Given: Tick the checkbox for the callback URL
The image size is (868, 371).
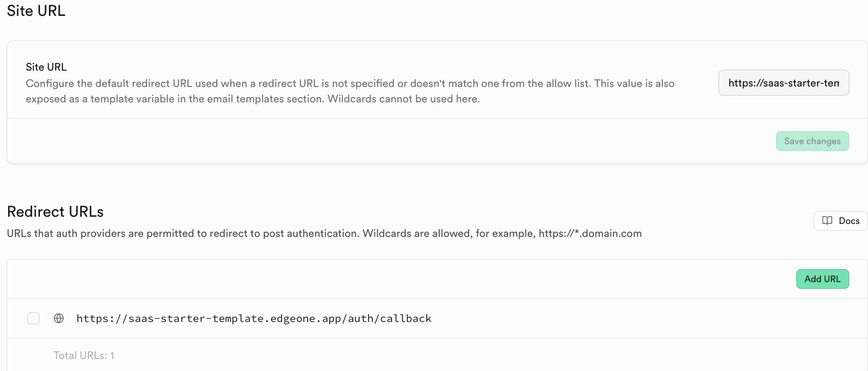Looking at the screenshot, I should (x=33, y=318).
